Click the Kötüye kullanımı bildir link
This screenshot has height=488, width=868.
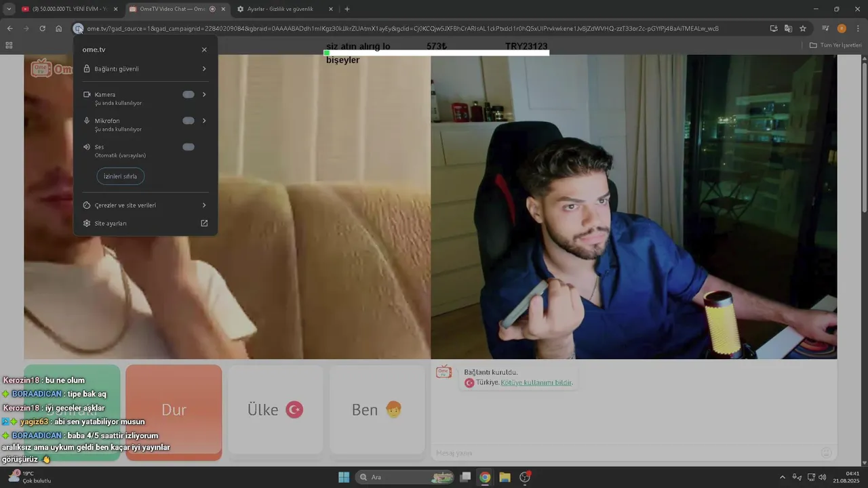point(536,382)
